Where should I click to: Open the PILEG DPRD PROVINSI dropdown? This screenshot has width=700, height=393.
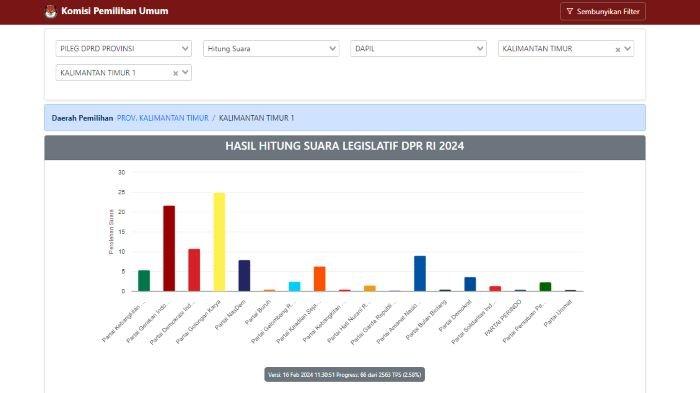(x=124, y=49)
